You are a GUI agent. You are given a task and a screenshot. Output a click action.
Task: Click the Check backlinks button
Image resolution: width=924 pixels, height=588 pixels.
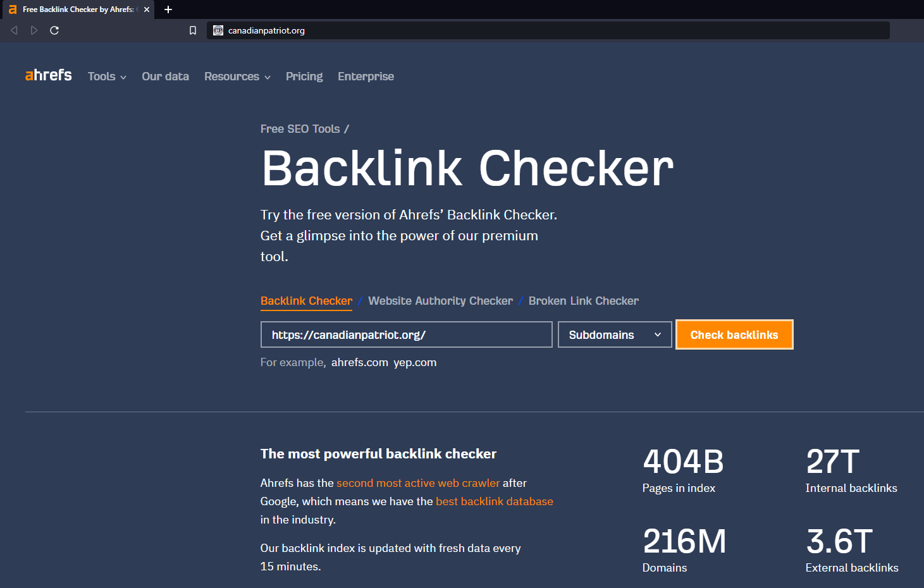[x=734, y=334]
